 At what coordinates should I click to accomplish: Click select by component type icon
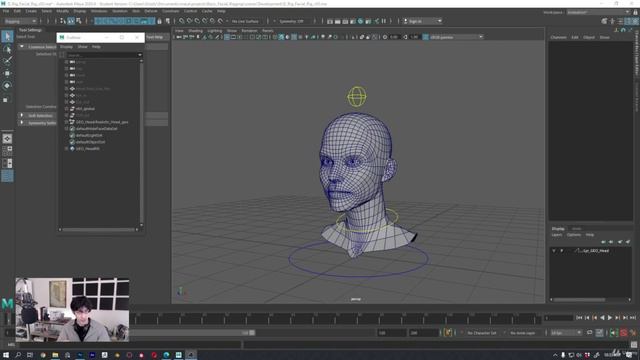[x=78, y=21]
